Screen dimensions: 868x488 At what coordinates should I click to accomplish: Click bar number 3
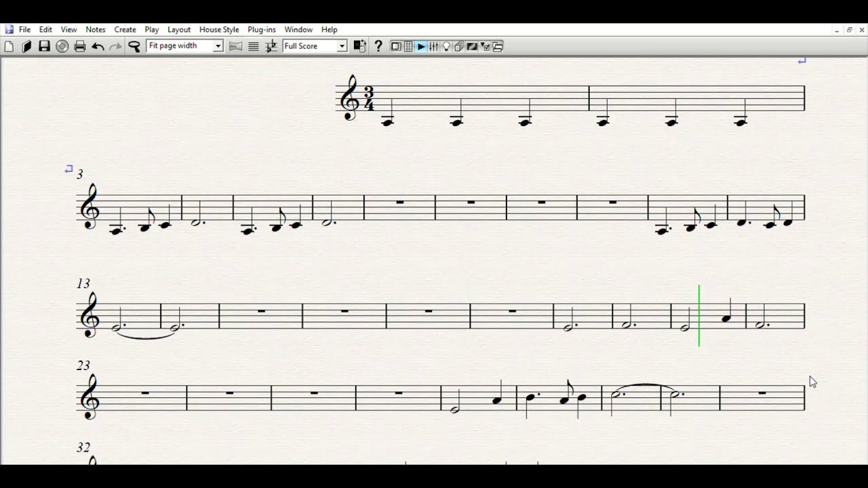[x=79, y=175]
